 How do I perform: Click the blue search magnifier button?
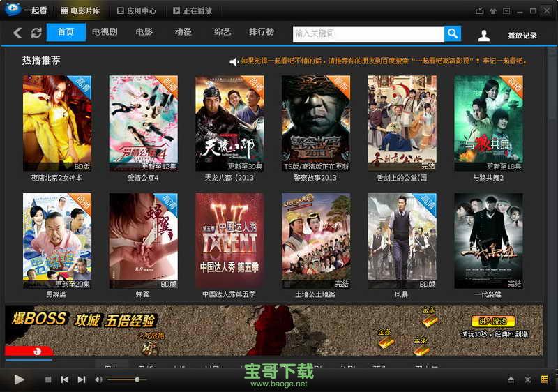(453, 33)
